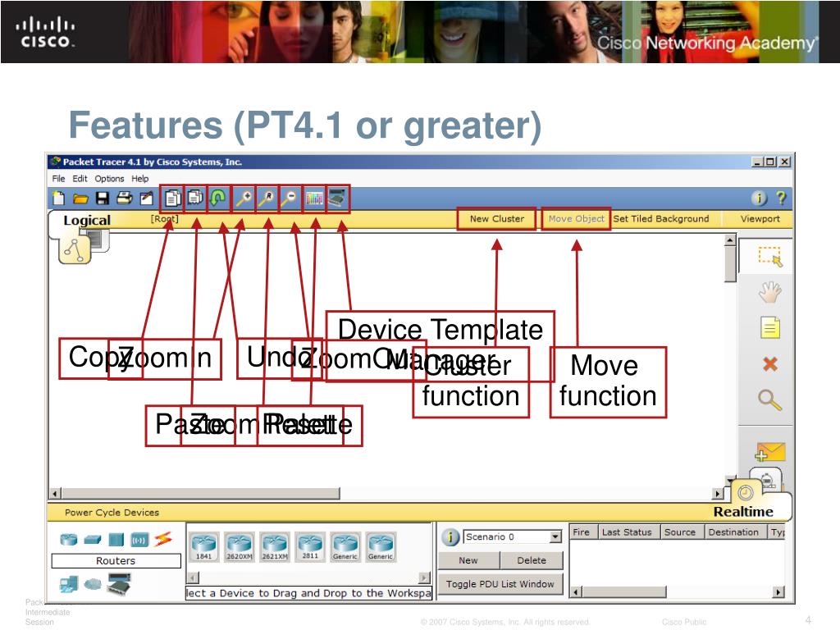Click the New file toolbar icon
840x630 pixels.
point(59,199)
